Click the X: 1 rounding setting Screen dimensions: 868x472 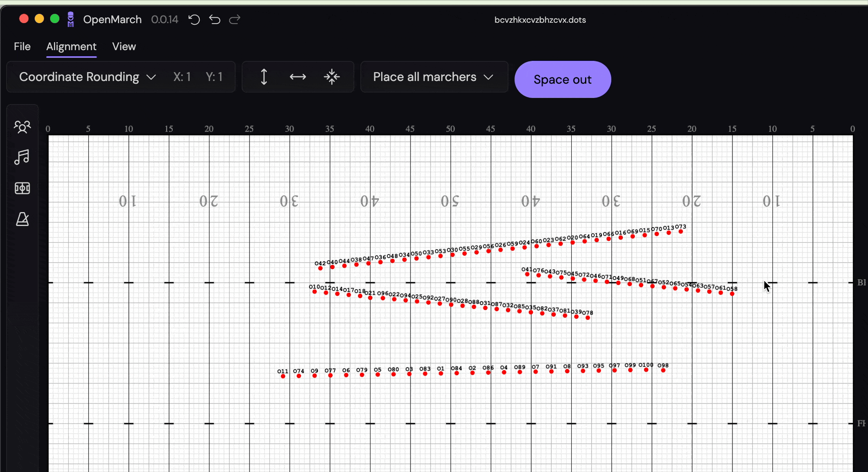pos(182,77)
